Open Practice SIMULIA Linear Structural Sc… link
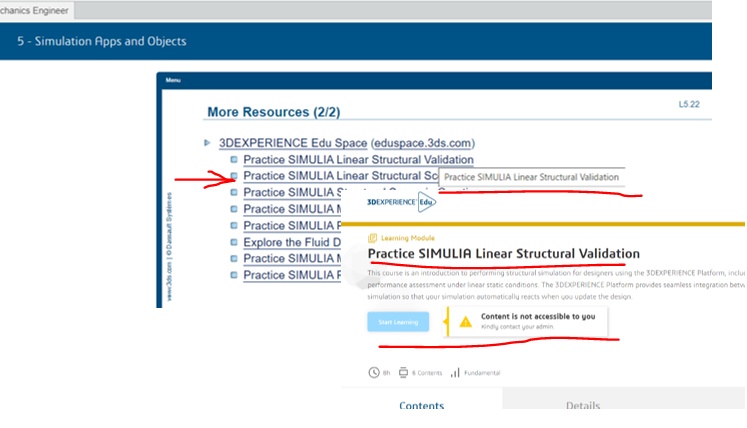Viewport: 747px width, 428px height. tap(340, 176)
